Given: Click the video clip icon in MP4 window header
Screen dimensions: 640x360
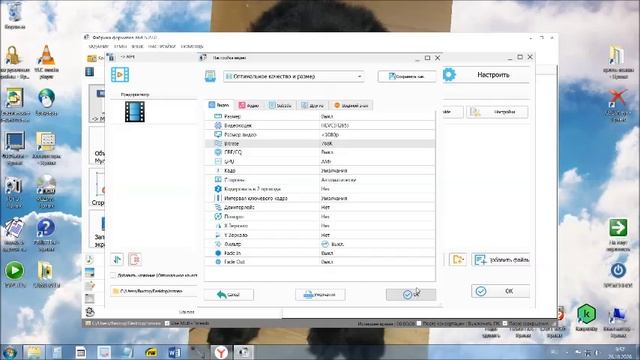Looking at the screenshot, I should tap(120, 75).
